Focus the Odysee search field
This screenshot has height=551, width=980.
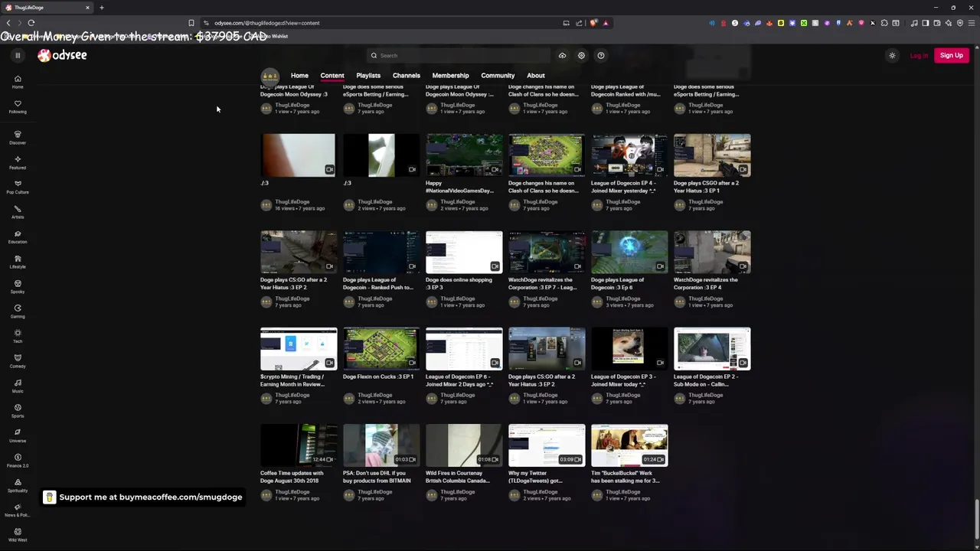click(x=459, y=55)
